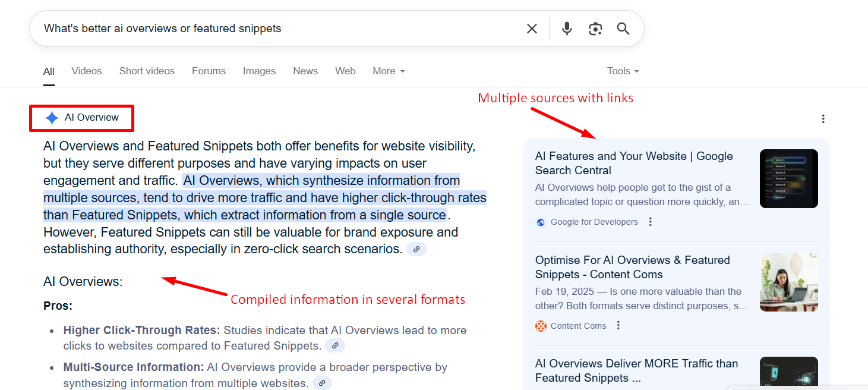This screenshot has width=868, height=390.
Task: Open the Tools dropdown
Action: pyautogui.click(x=623, y=71)
